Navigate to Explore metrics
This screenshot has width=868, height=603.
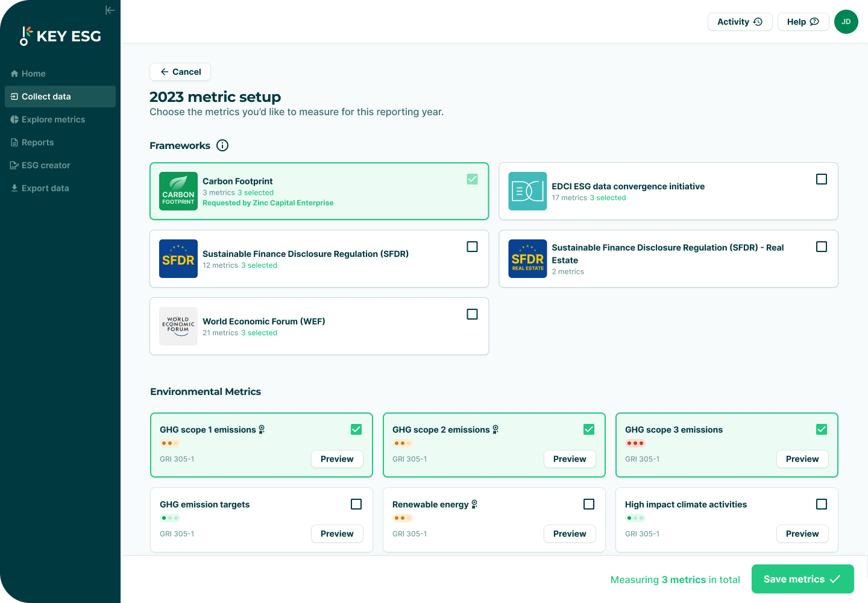tap(53, 119)
